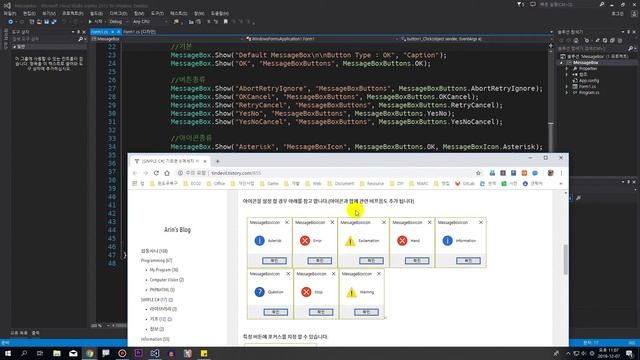Click Chrome reload page button
The height and width of the screenshot is (360, 640).
pos(156,173)
